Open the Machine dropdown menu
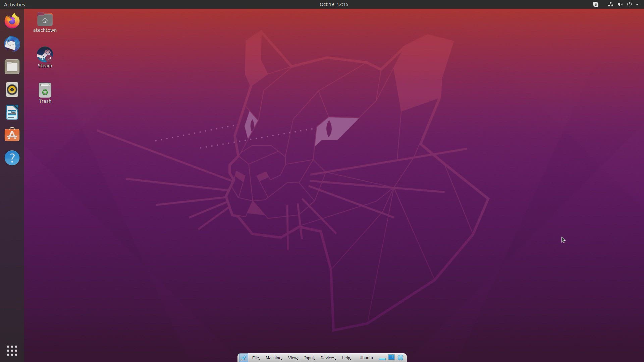This screenshot has height=362, width=644. [x=274, y=358]
